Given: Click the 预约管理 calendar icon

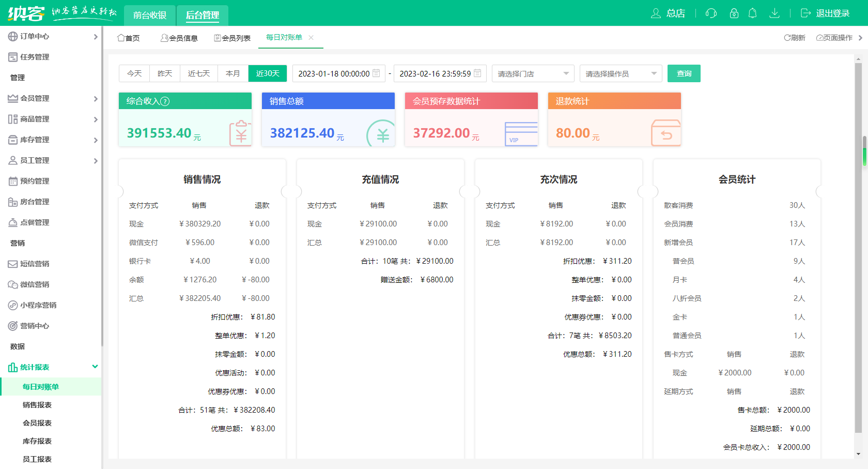Looking at the screenshot, I should (13, 181).
